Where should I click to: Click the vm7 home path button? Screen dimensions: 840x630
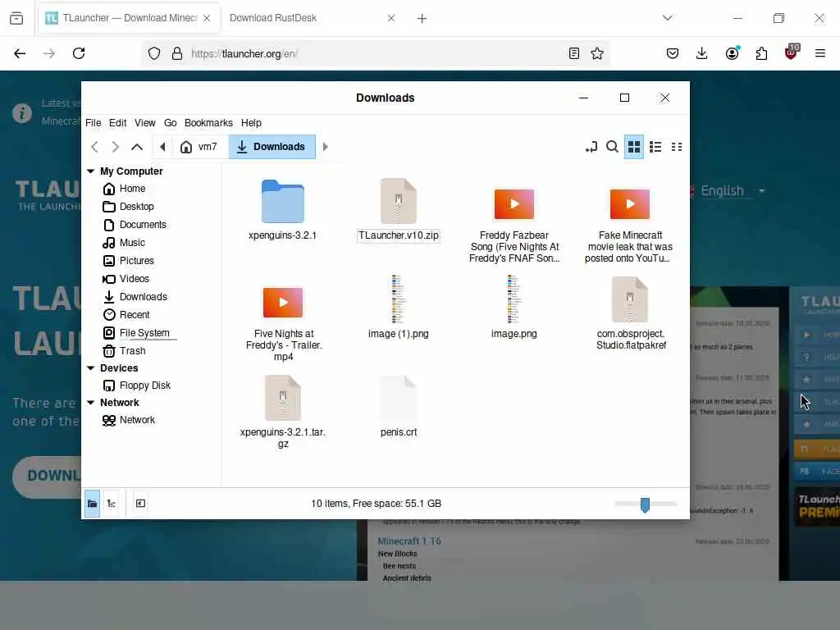tap(200, 147)
